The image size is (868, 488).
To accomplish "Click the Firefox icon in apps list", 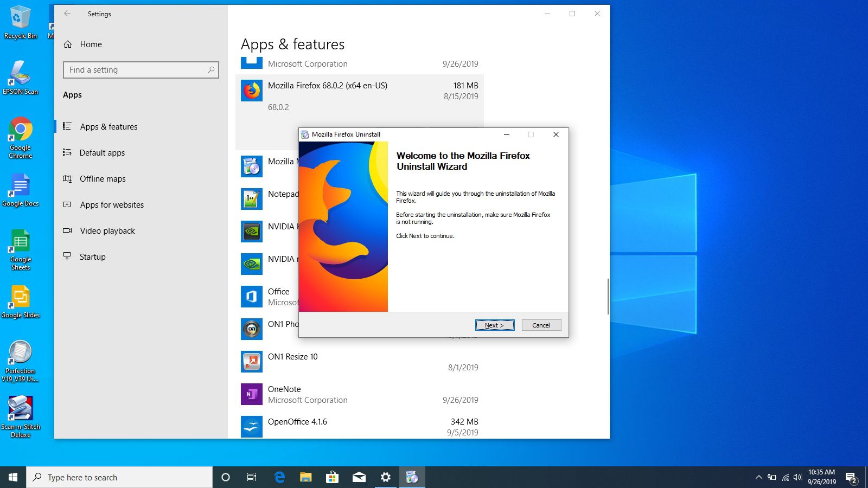I will click(252, 91).
